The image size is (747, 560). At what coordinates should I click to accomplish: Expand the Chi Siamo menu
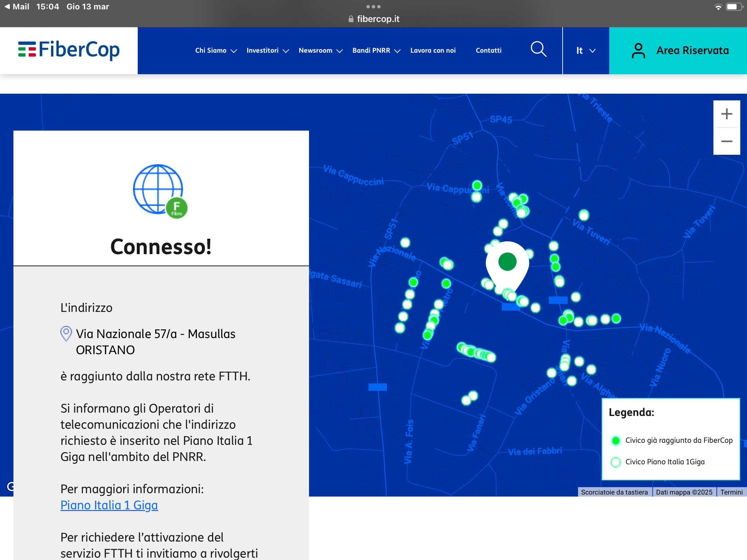pos(216,51)
